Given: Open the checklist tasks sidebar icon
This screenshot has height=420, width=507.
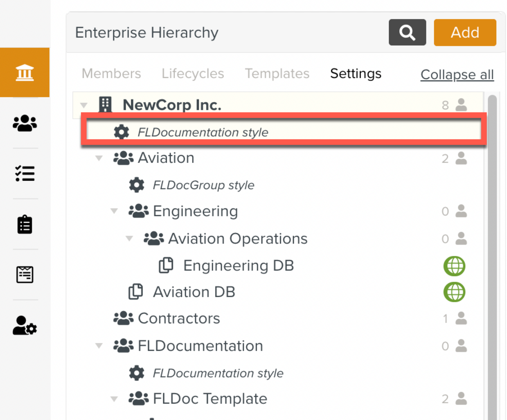Looking at the screenshot, I should click(25, 173).
